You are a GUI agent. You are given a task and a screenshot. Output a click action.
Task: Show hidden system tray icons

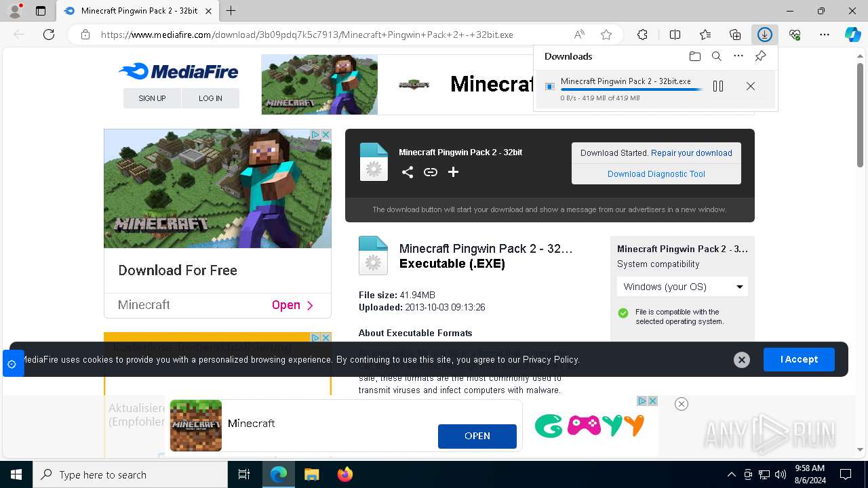pos(731,474)
